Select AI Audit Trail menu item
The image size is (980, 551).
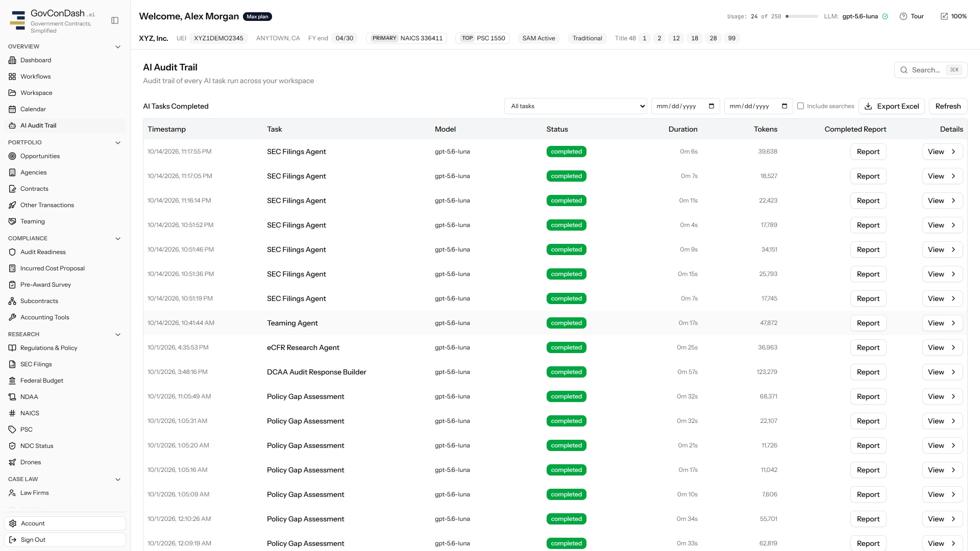65,126
